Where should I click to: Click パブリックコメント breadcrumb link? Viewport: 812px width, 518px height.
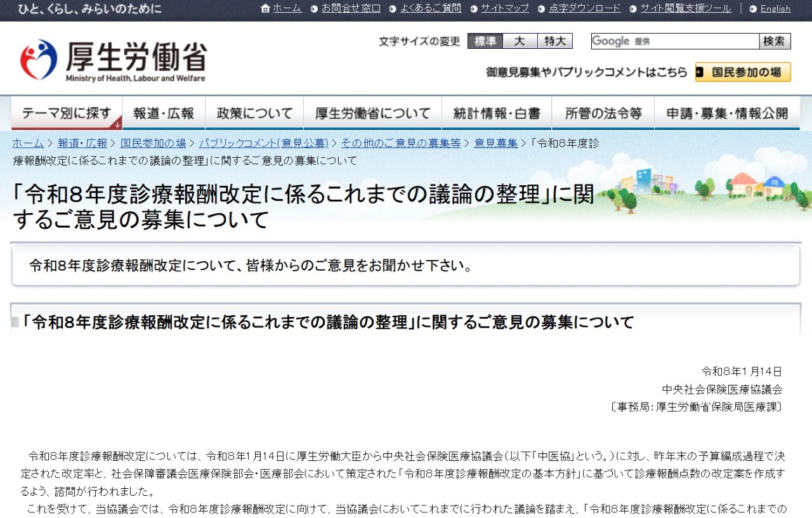pyautogui.click(x=263, y=143)
